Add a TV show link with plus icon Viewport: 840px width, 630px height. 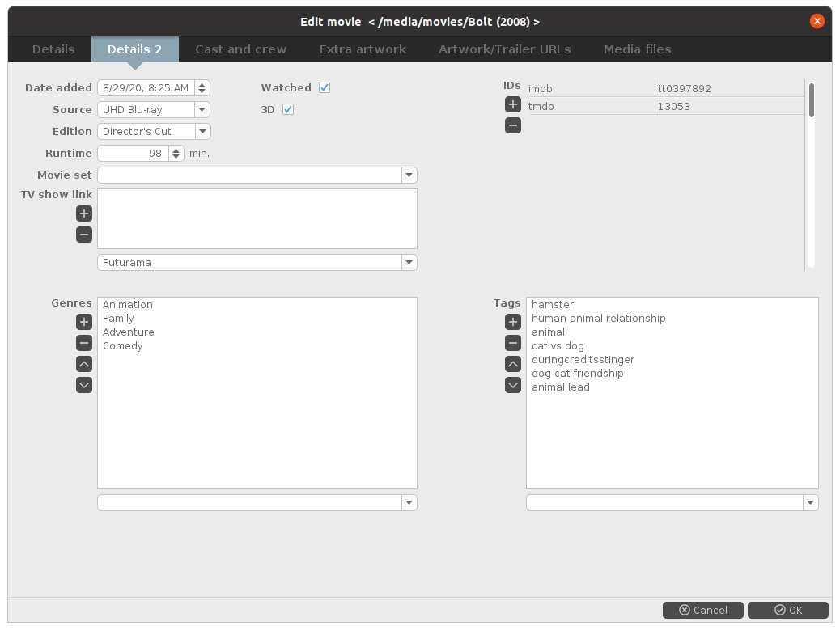click(x=84, y=214)
